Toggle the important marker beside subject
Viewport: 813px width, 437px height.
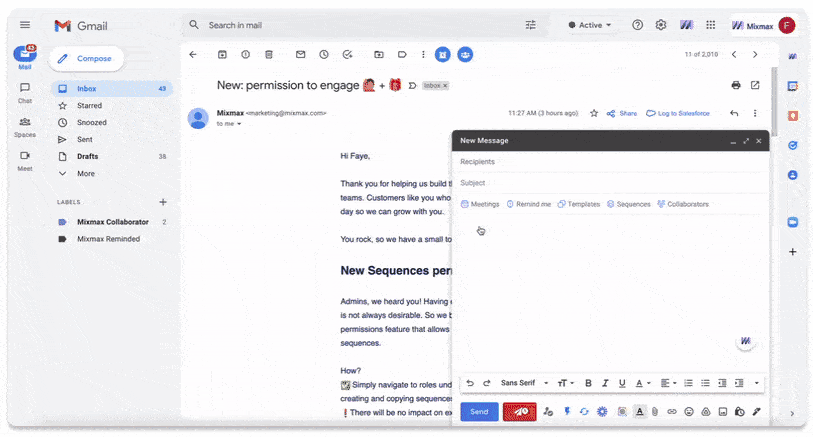pyautogui.click(x=412, y=86)
